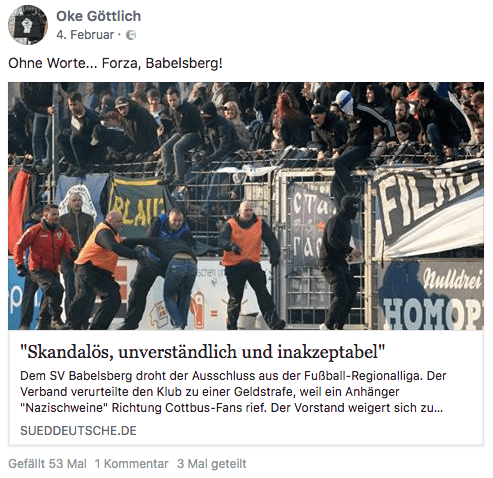Click Oke Göttlich's profile picture

pyautogui.click(x=28, y=25)
